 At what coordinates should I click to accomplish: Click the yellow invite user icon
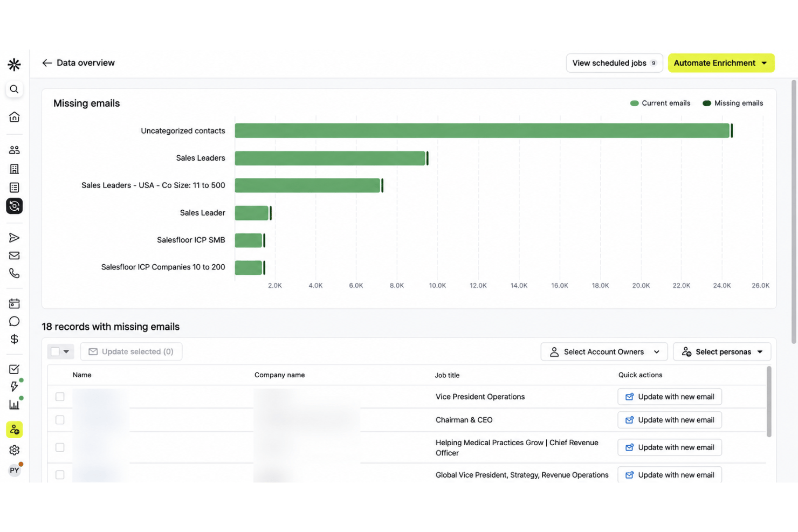pyautogui.click(x=14, y=430)
